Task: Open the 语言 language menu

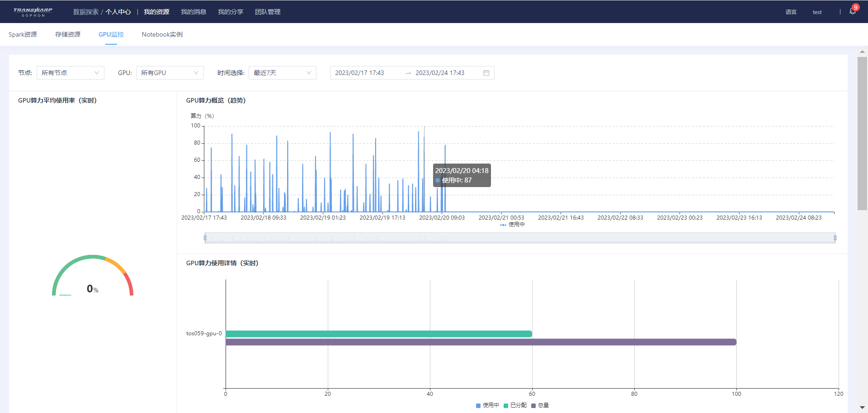Action: [791, 12]
